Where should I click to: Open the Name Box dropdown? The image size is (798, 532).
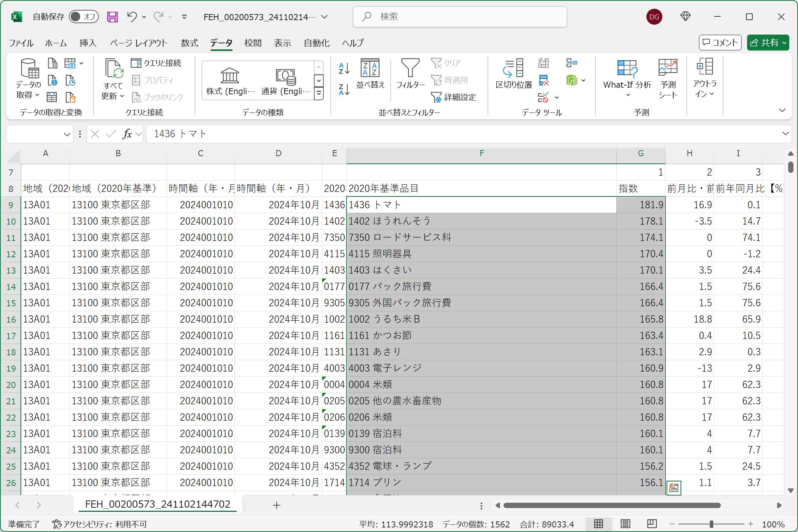(67, 134)
